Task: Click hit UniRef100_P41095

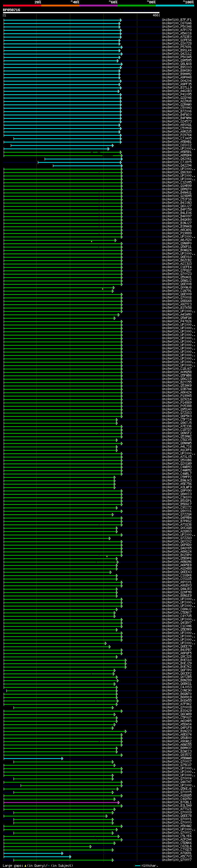Action: tap(176, 94)
